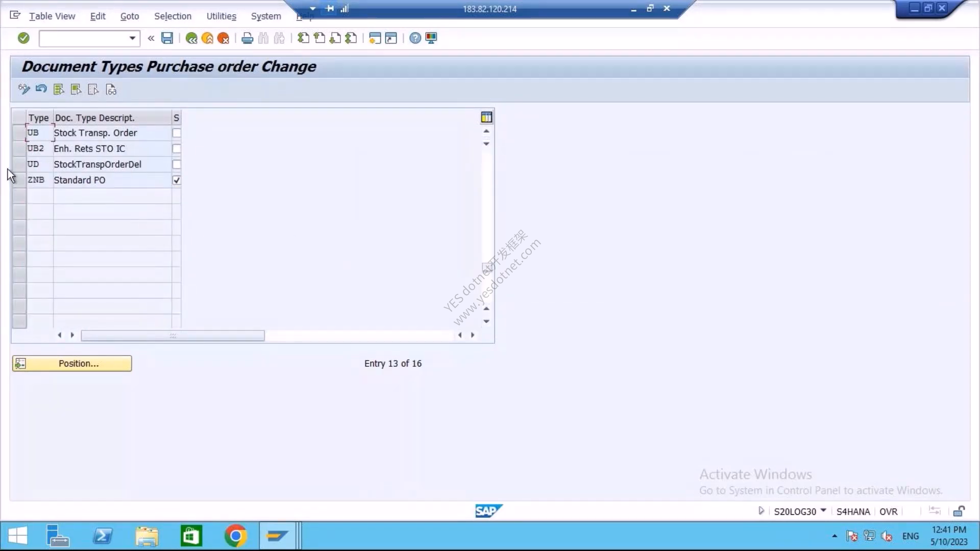
Task: Expand the command field dropdown
Action: pyautogui.click(x=132, y=38)
